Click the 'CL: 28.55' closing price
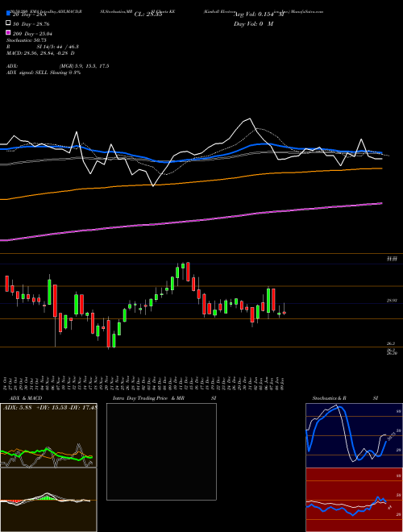 (x=148, y=15)
